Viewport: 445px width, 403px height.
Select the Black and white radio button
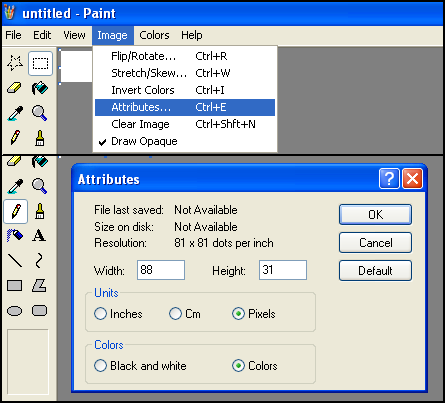(x=100, y=366)
